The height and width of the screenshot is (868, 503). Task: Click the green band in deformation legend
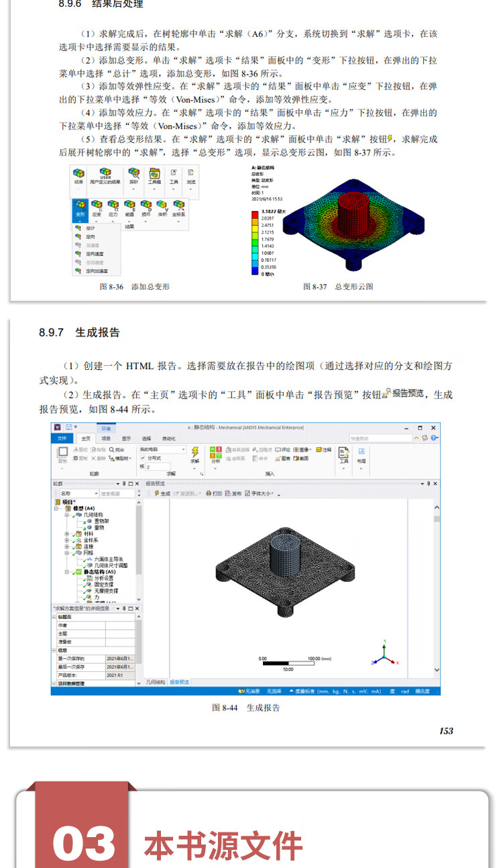[255, 242]
